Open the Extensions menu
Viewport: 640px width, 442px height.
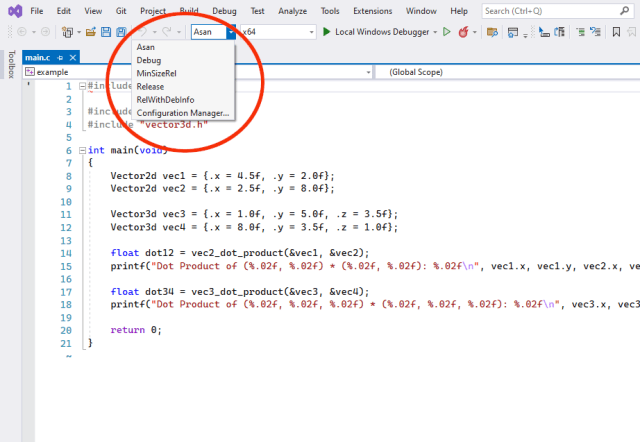coord(372,11)
